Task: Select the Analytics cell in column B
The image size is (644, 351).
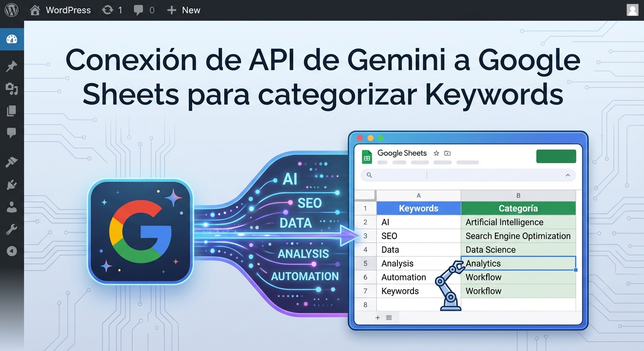Action: pos(518,263)
